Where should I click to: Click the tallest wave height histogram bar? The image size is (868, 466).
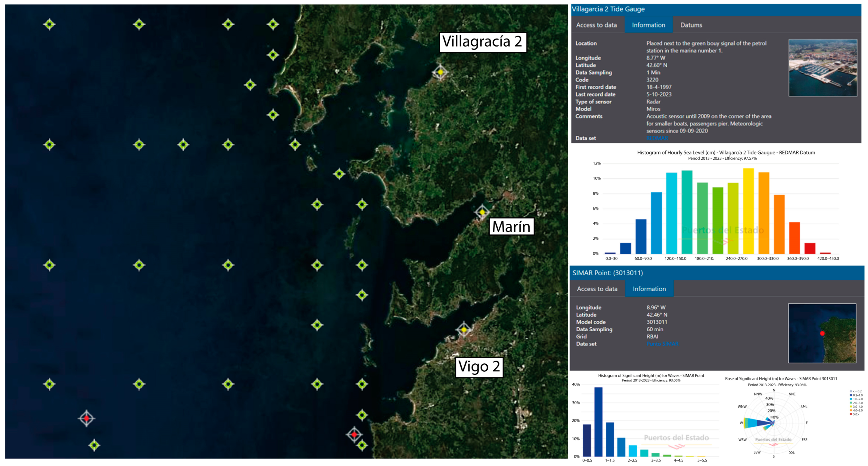click(x=598, y=421)
